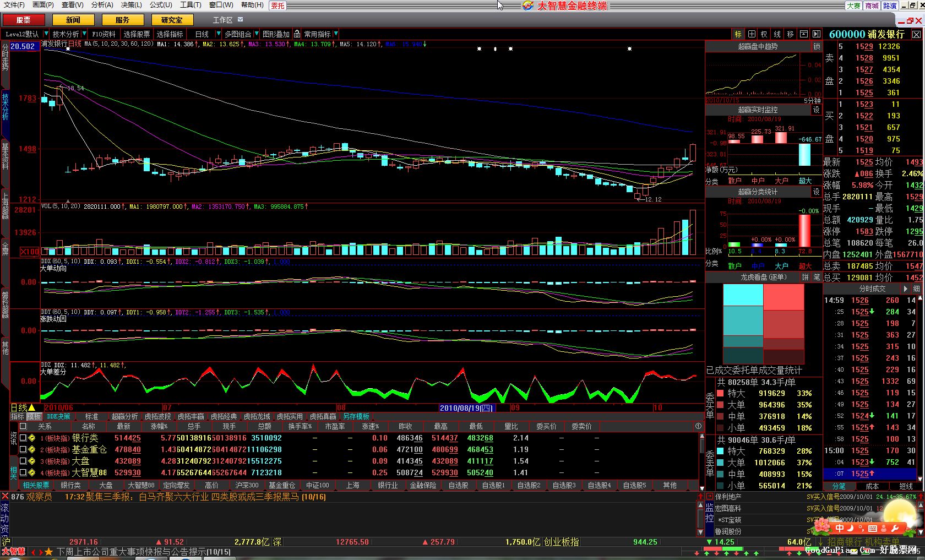Click the side panel toggle play-bar icon

pos(817,34)
